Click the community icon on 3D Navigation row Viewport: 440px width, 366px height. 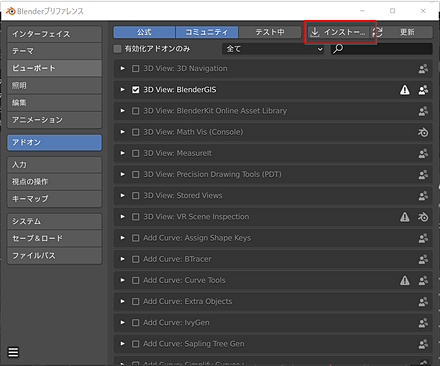(x=423, y=69)
